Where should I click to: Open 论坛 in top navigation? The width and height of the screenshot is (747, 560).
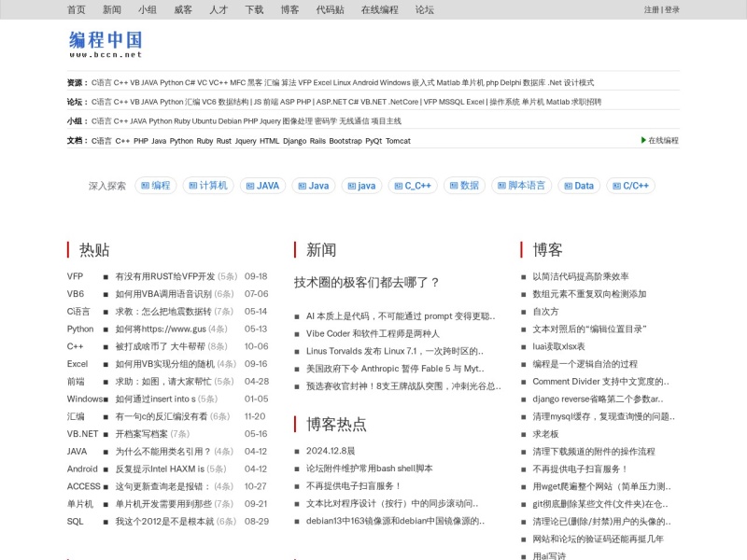click(425, 9)
